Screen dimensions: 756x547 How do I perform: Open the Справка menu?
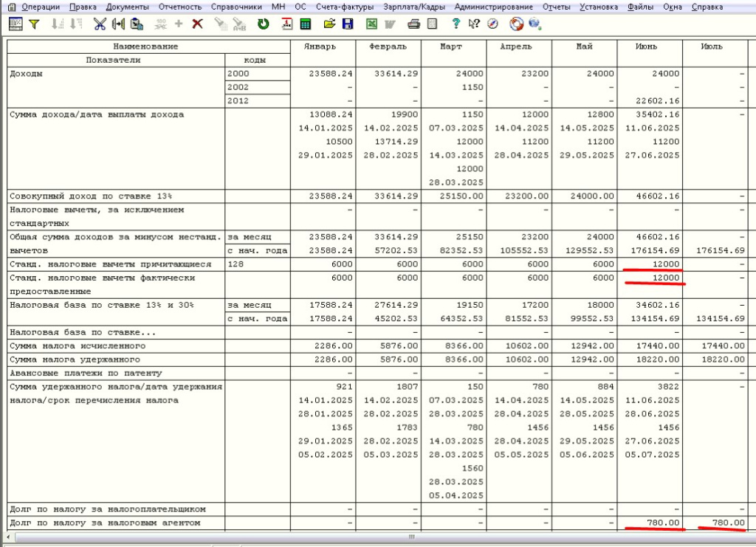tap(707, 7)
